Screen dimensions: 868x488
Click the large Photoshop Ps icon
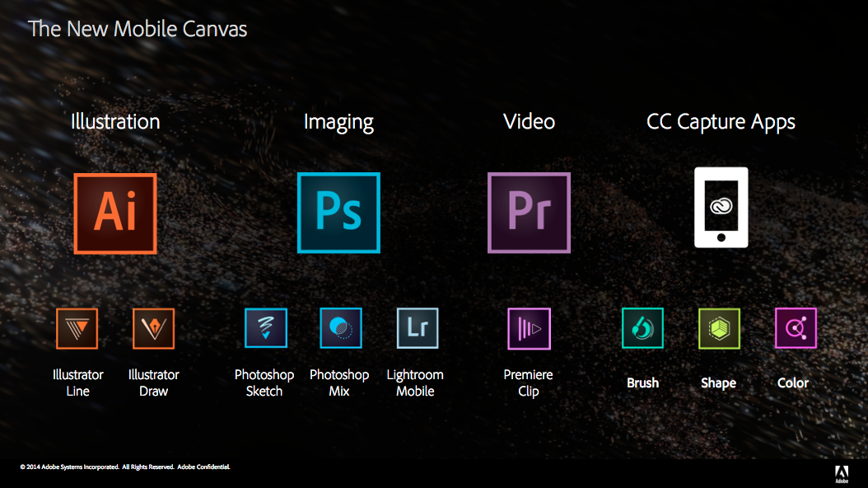tap(338, 213)
